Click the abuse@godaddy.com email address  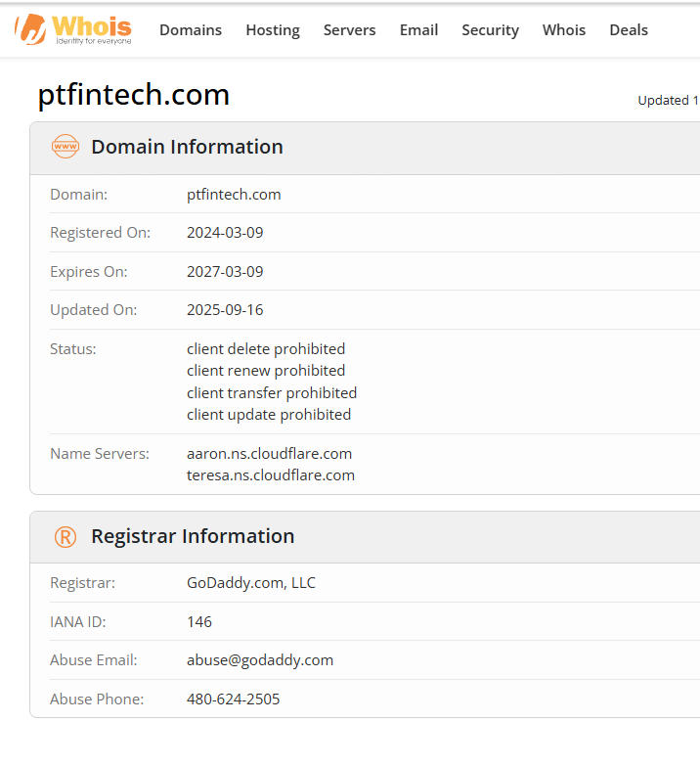(x=260, y=660)
